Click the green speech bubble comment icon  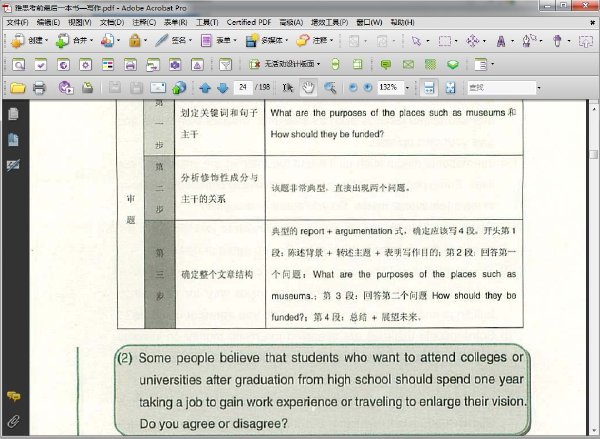(x=386, y=64)
